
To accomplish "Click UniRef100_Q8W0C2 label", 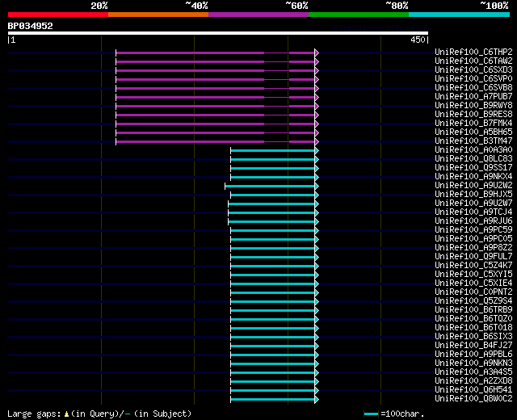I will [473, 399].
